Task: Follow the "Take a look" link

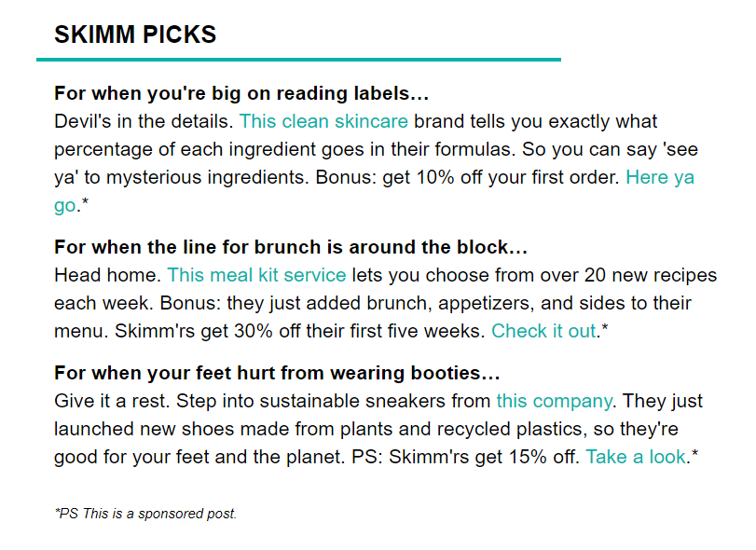Action: coord(636,457)
